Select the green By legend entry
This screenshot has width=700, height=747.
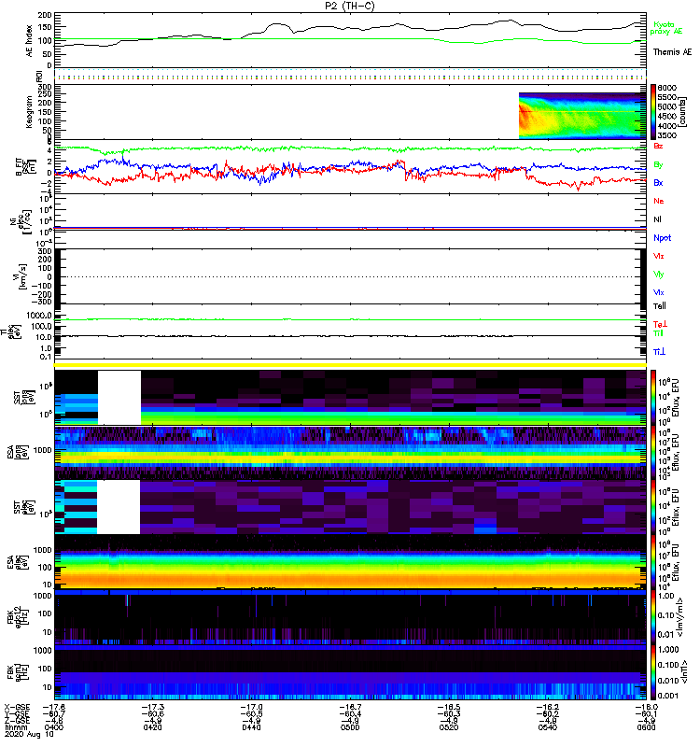click(659, 165)
